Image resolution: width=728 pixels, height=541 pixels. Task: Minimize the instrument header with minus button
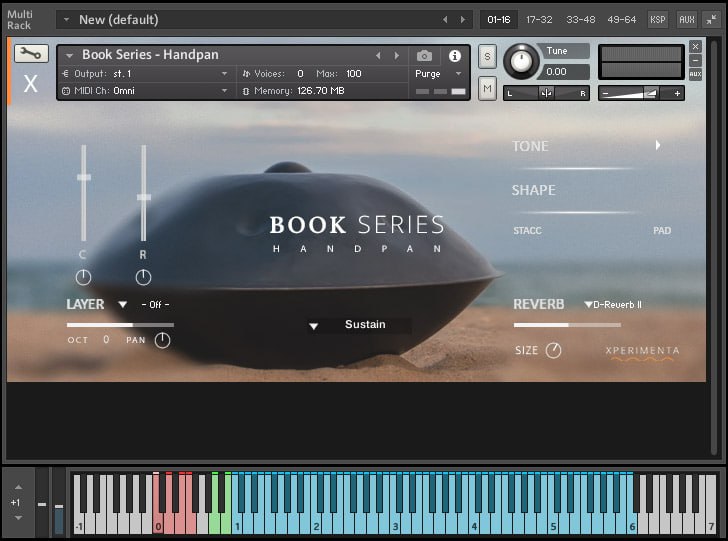coord(695,60)
